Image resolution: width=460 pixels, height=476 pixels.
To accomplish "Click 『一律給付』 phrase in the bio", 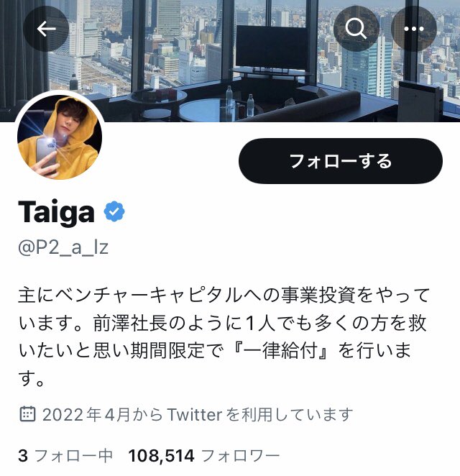I will [281, 350].
